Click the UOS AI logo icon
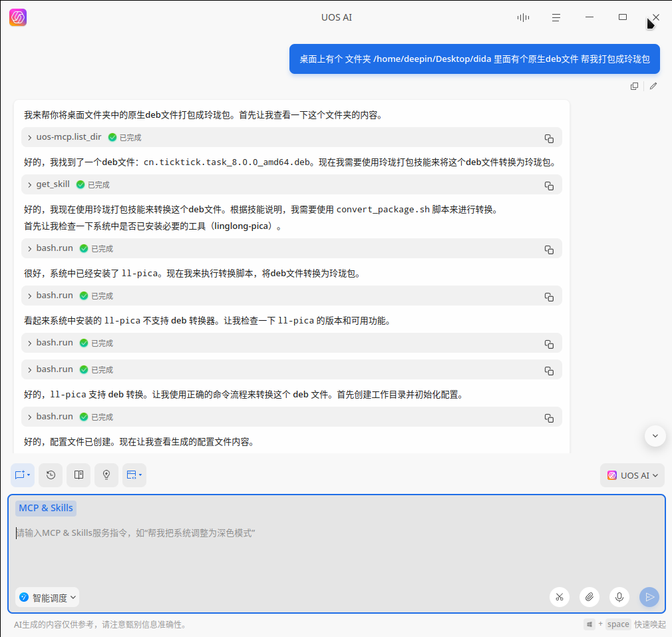Screen dimensions: 672x637 [x=18, y=17]
